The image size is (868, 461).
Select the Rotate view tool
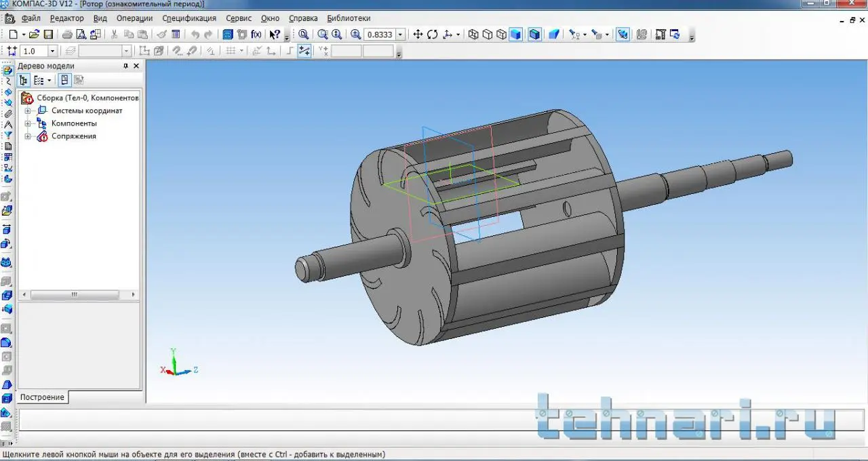(x=432, y=34)
